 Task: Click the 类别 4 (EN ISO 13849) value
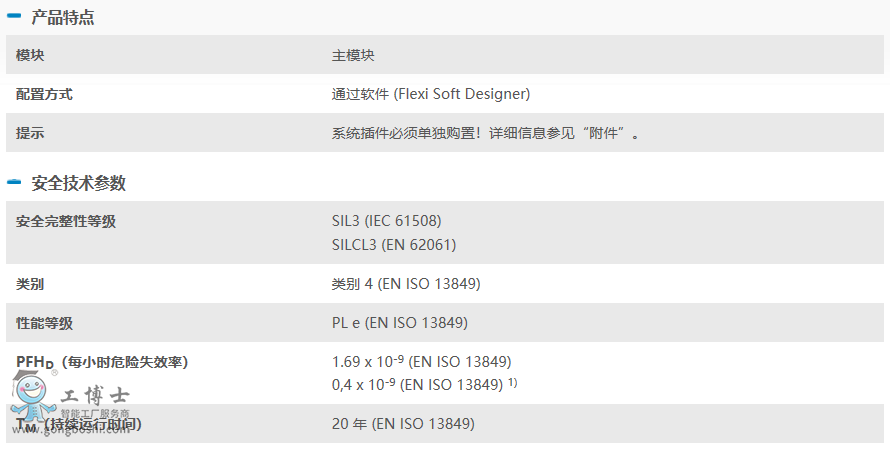(x=406, y=283)
